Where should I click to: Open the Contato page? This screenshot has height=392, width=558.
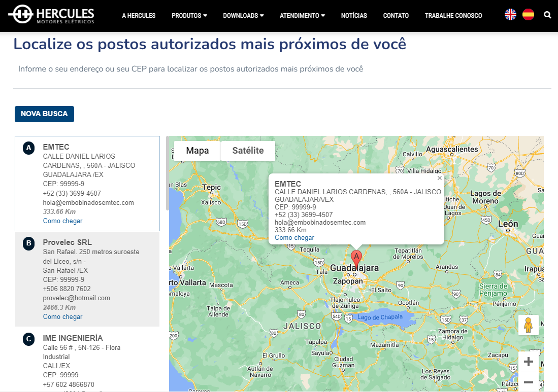point(396,16)
